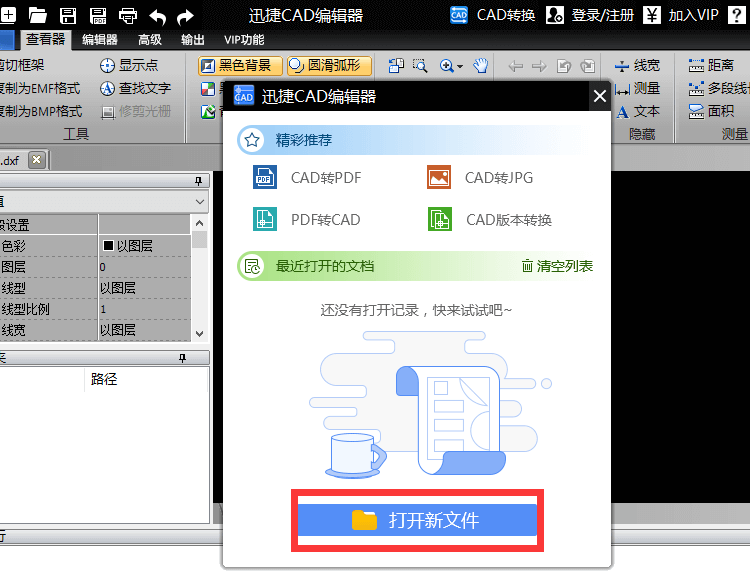Open the 高级 ribbon tab

pyautogui.click(x=150, y=39)
